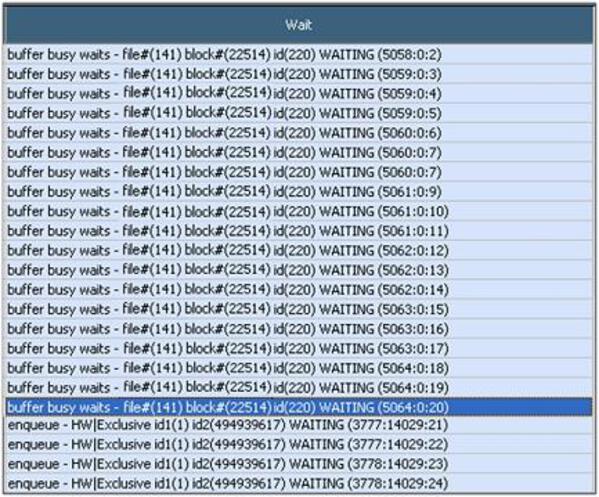
Task: Click the Wait column header
Action: tap(298, 25)
